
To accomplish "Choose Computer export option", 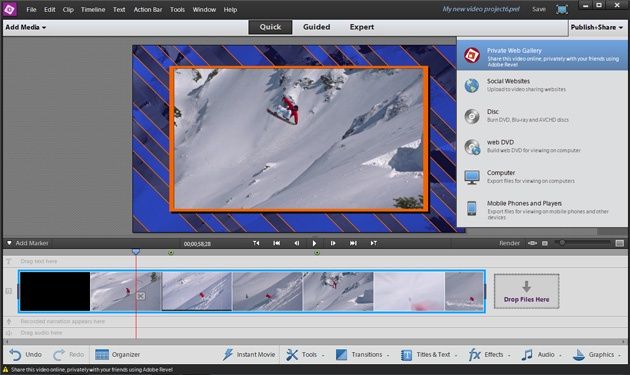I will (x=542, y=177).
